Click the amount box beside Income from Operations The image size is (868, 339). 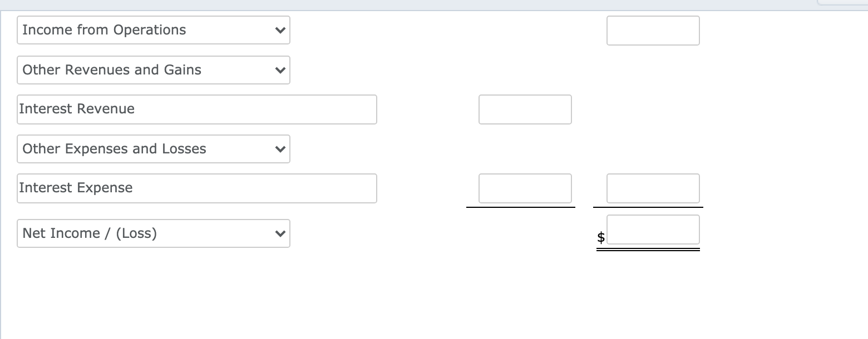(x=653, y=31)
